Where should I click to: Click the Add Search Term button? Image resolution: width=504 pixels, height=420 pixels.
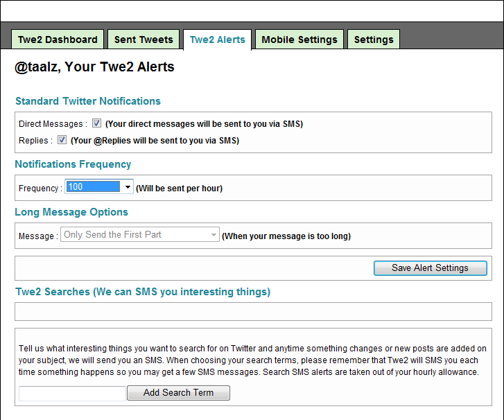[178, 393]
